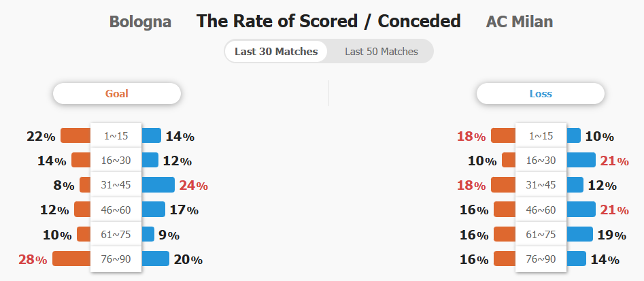
Task: Switch to Last 50 Matches
Action: [x=381, y=51]
